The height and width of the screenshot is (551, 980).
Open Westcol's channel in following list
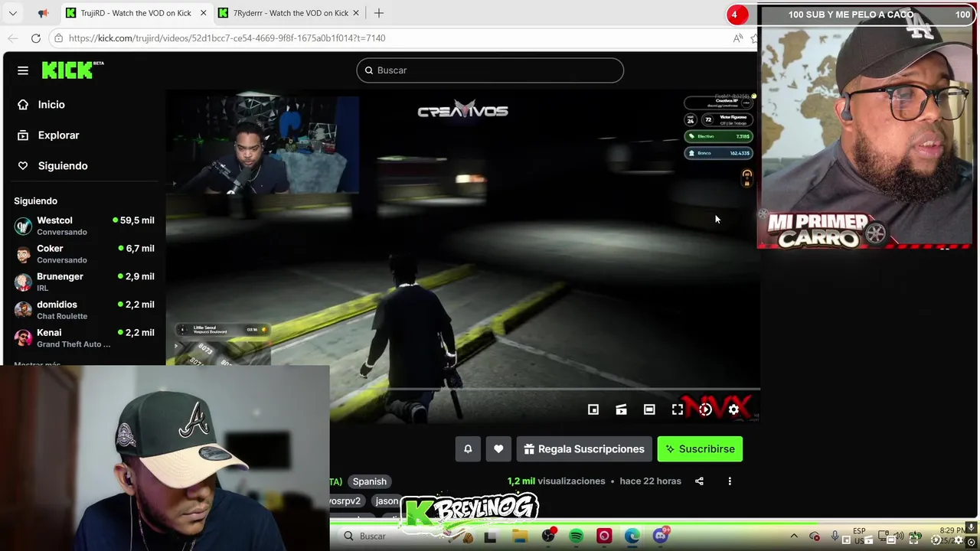click(x=84, y=226)
